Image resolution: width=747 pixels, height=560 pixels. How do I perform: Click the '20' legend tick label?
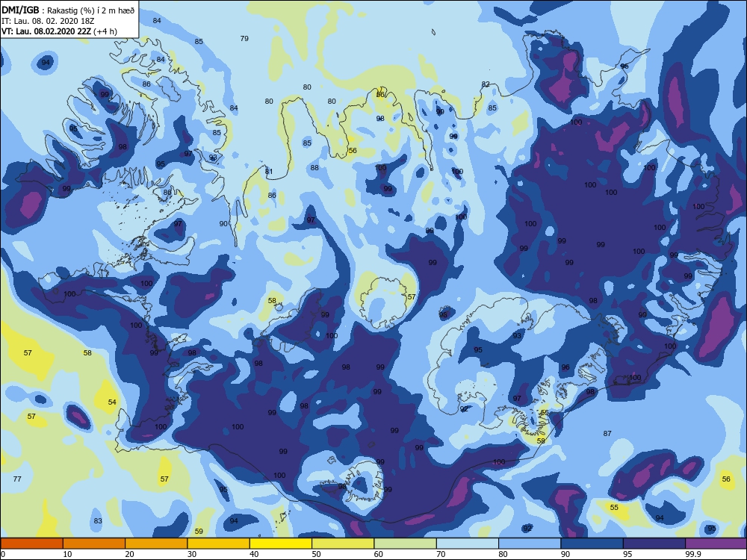pos(129,554)
